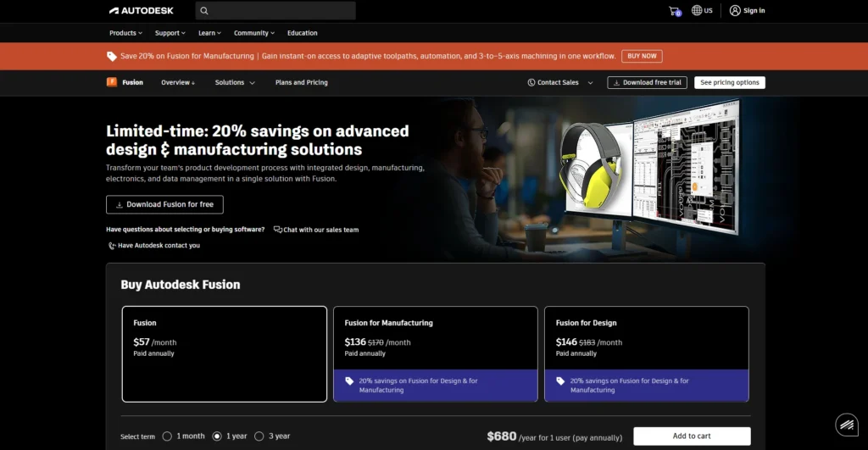868x450 pixels.
Task: Click Have Autodesk contact you link
Action: click(x=159, y=245)
